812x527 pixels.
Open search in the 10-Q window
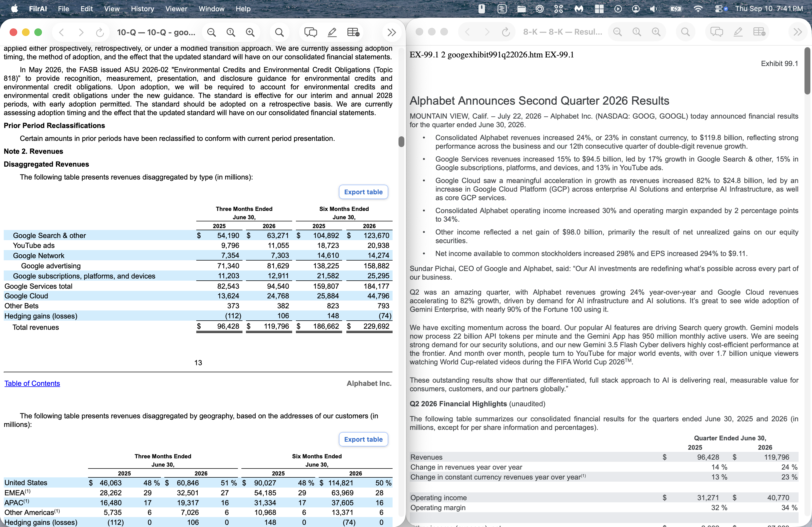280,32
